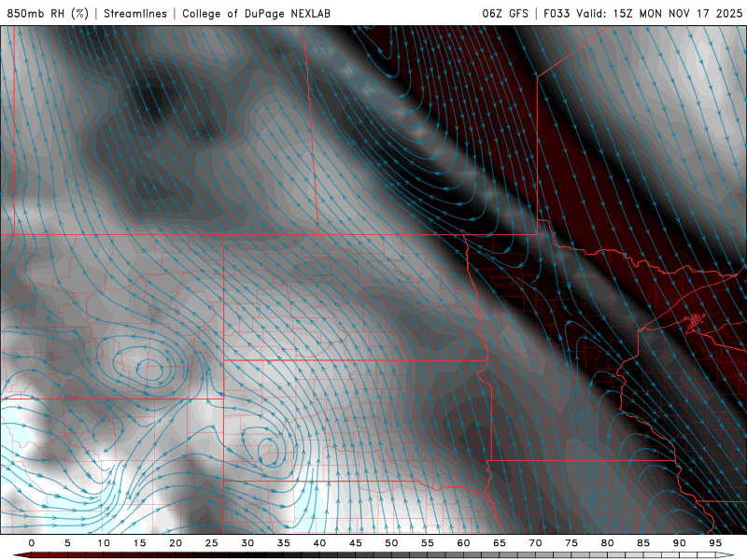This screenshot has height=560, width=747.
Task: Click the colorbar label "40"
Action: pos(319,543)
